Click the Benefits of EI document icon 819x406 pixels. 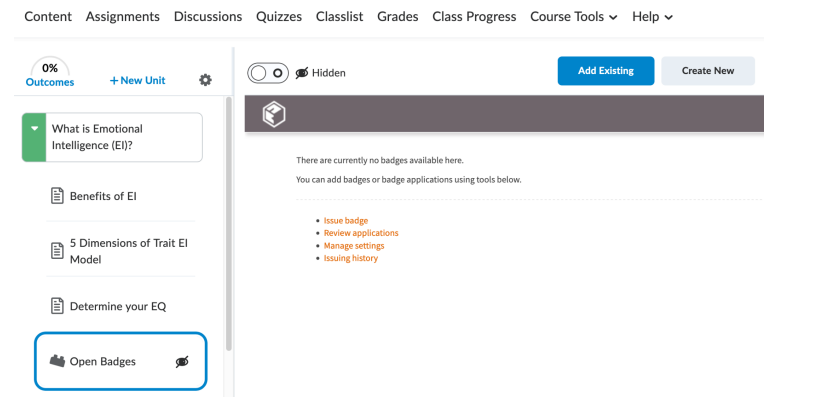click(57, 196)
